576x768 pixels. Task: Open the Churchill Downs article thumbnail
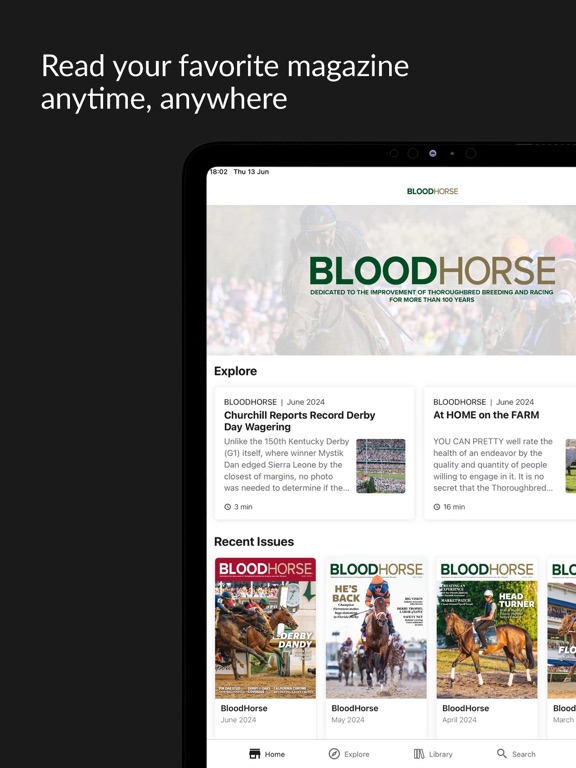coord(381,466)
